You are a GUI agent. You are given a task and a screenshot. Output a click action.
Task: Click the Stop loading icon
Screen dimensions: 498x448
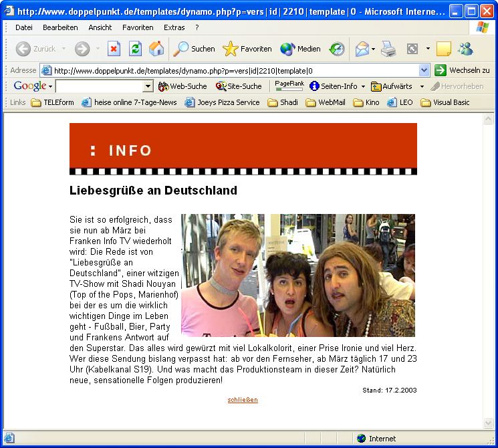114,49
